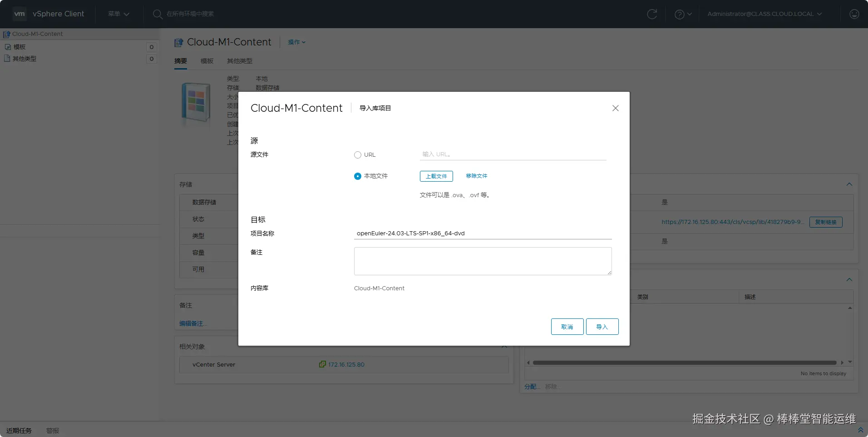Click the 分配 tag link
Screen dimensions: 868x437
pyautogui.click(x=532, y=387)
